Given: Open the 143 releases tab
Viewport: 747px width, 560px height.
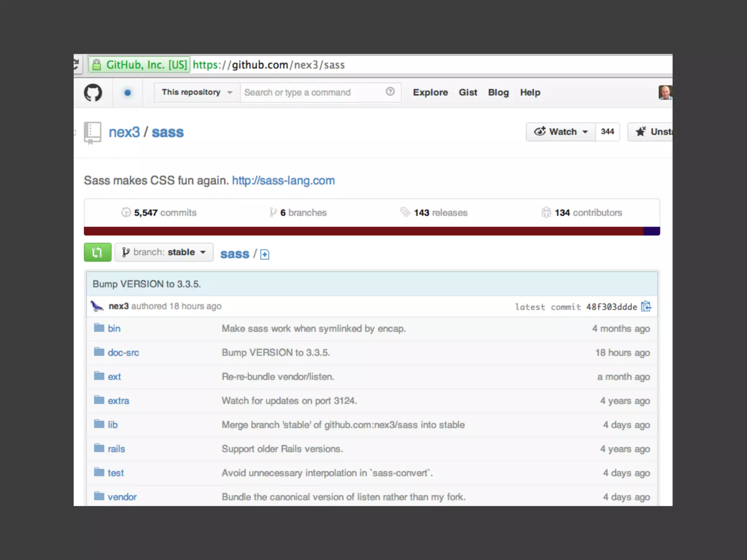Looking at the screenshot, I should pyautogui.click(x=434, y=213).
